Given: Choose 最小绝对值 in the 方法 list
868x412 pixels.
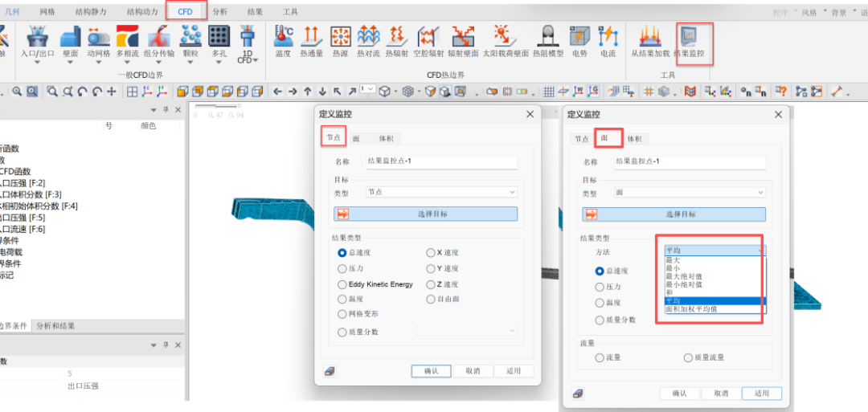Looking at the screenshot, I should click(x=715, y=284).
